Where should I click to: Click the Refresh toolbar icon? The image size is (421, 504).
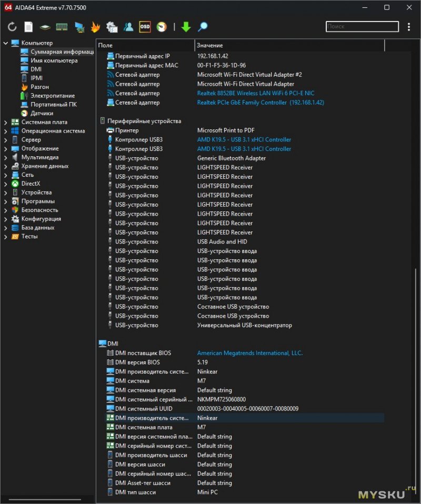(x=12, y=27)
